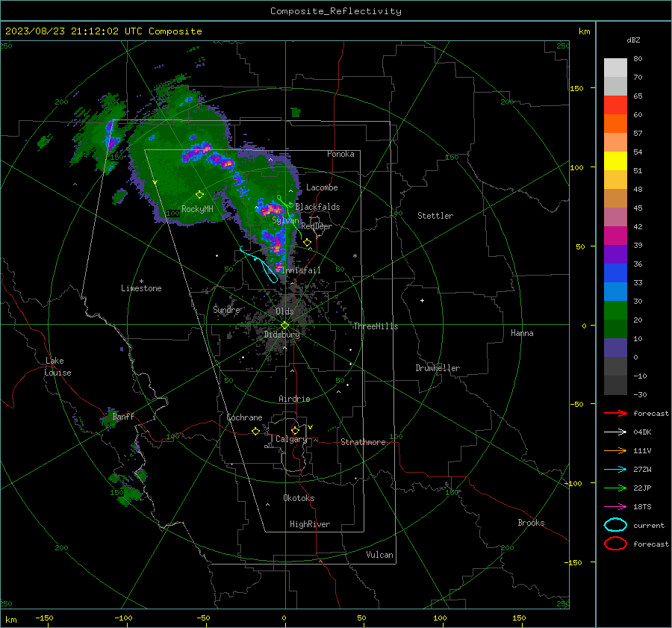Click the cyan storm track ellipse near Innisfail
The height and width of the screenshot is (628, 672).
tap(259, 265)
